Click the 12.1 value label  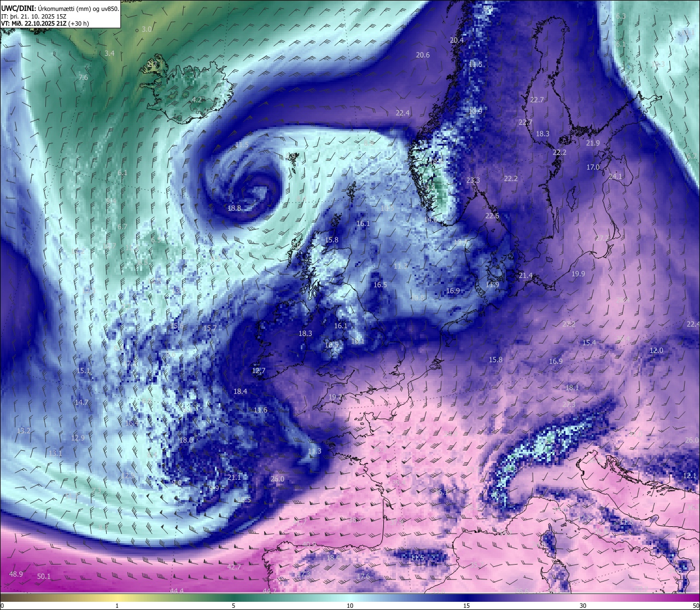690,475
